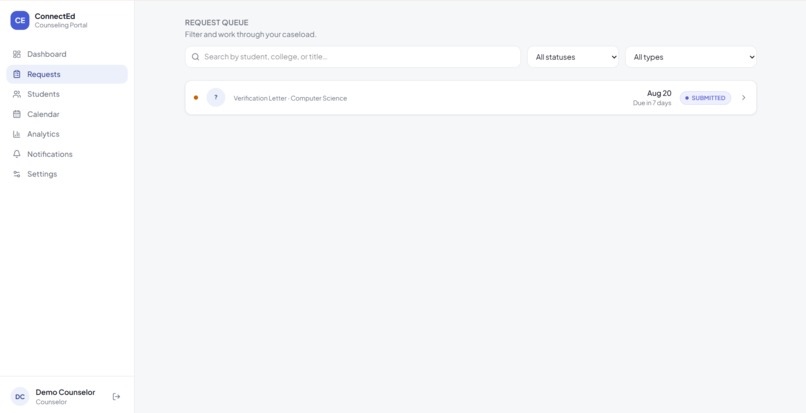
Task: Click the Requests clipboard icon
Action: [x=17, y=74]
